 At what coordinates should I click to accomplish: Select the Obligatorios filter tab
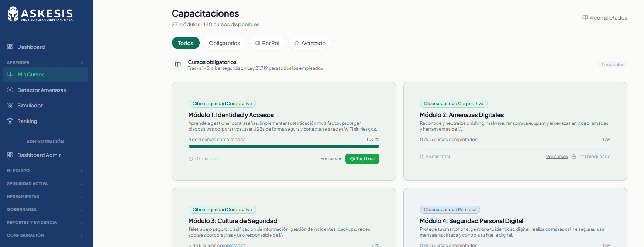click(x=224, y=43)
